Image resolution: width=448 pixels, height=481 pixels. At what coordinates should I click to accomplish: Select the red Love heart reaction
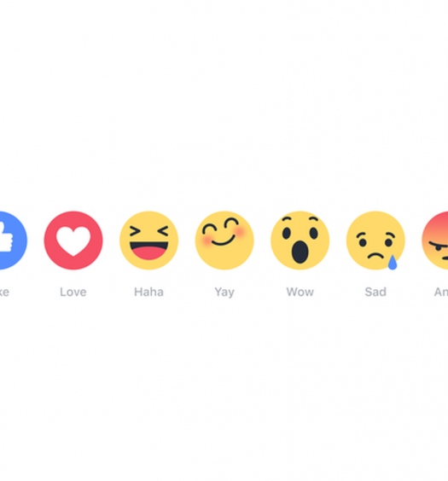click(x=73, y=240)
